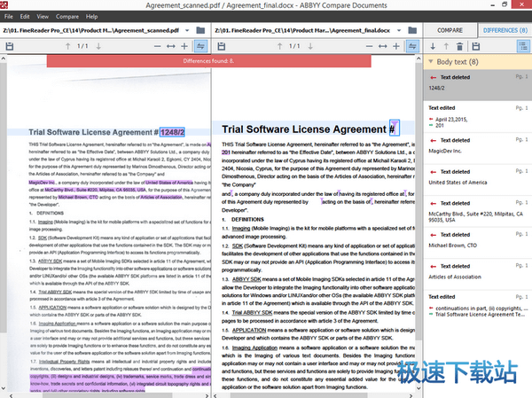This screenshot has width=532, height=398.
Task: Fit right document to width
Action: click(380, 46)
